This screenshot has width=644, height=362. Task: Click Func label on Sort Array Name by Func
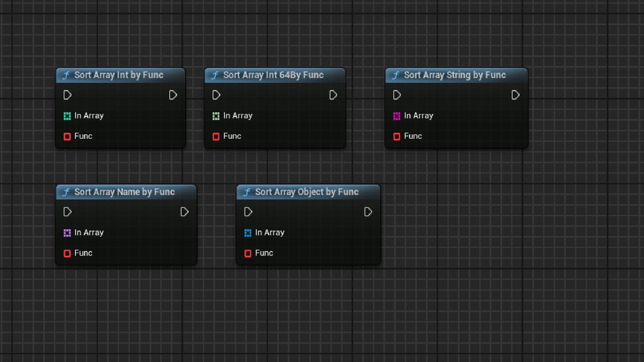pyautogui.click(x=84, y=253)
